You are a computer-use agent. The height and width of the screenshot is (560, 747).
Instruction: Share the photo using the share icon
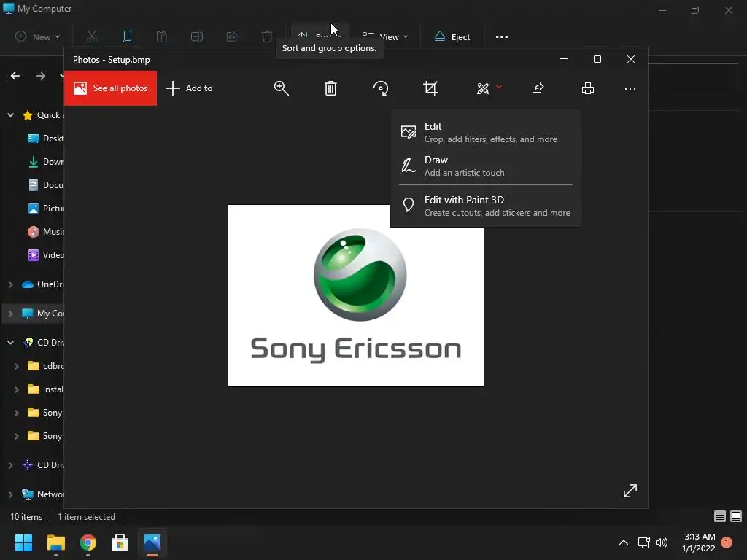(538, 88)
